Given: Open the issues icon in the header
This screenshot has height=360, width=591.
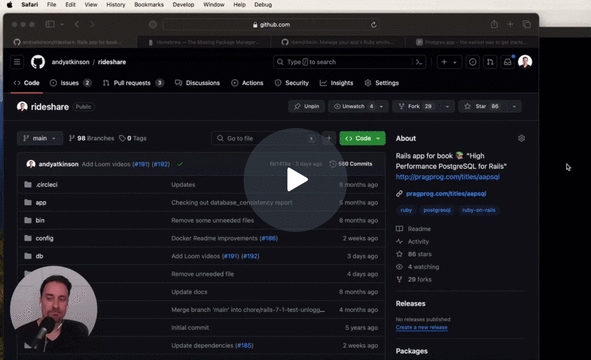Looking at the screenshot, I should (472, 62).
